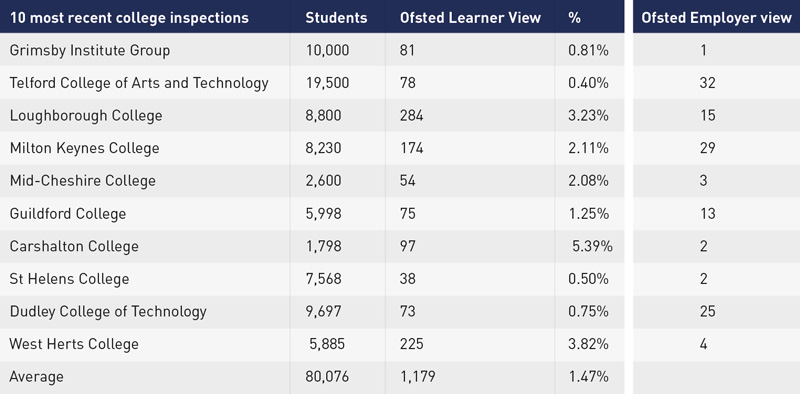
Task: Select Dudley College of Technology
Action: [108, 311]
